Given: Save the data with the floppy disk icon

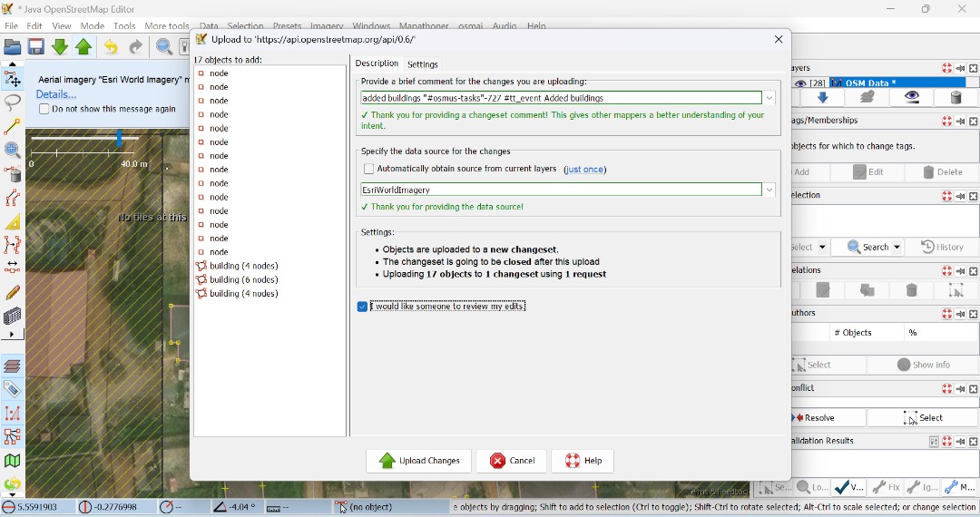Looking at the screenshot, I should click(35, 47).
